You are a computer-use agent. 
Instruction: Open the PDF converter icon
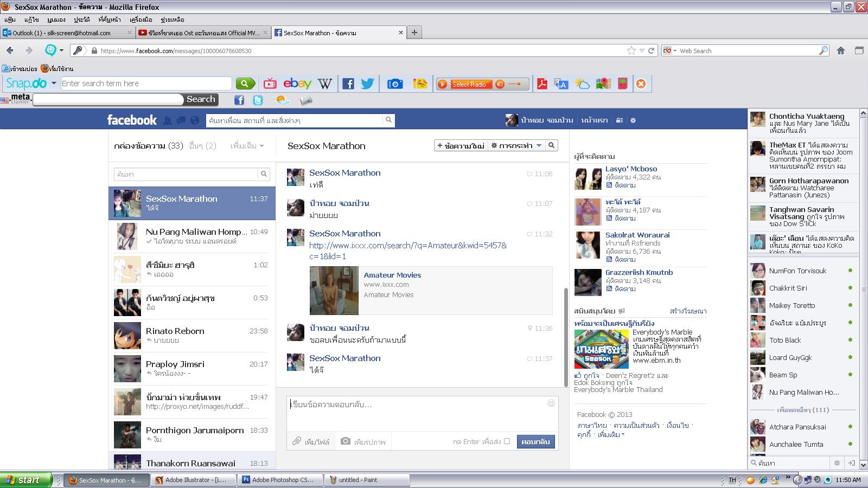(542, 84)
